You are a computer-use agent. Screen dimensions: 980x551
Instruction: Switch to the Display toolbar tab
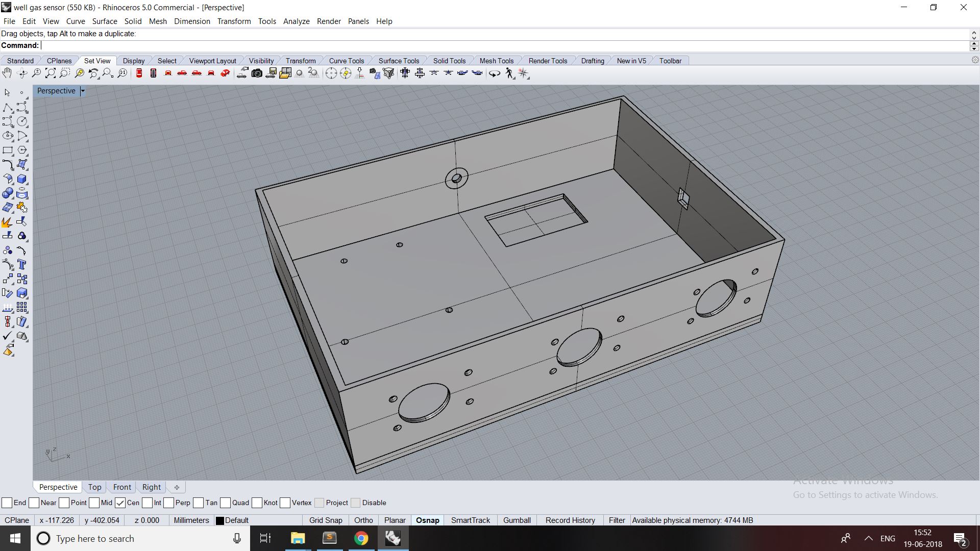[134, 61]
